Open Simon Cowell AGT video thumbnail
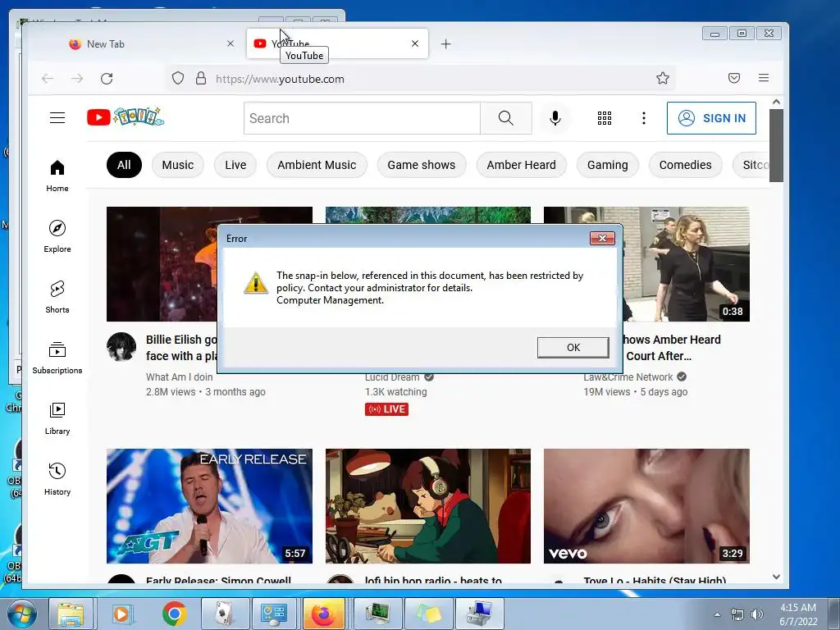The height and width of the screenshot is (630, 840). tap(209, 506)
